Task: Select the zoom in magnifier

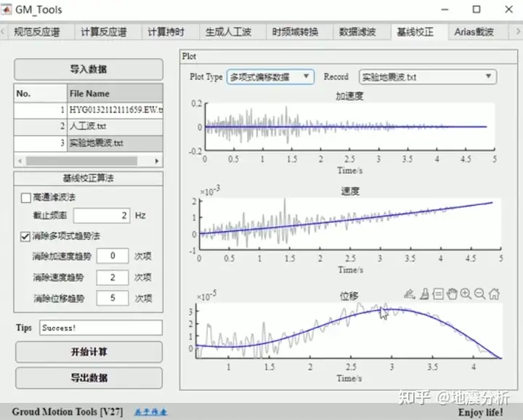Action: [466, 294]
